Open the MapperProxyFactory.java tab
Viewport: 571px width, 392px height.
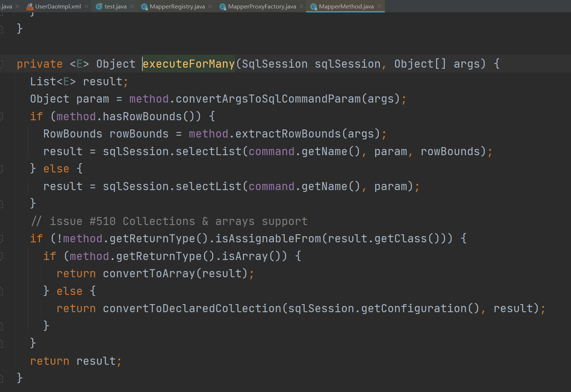click(262, 6)
